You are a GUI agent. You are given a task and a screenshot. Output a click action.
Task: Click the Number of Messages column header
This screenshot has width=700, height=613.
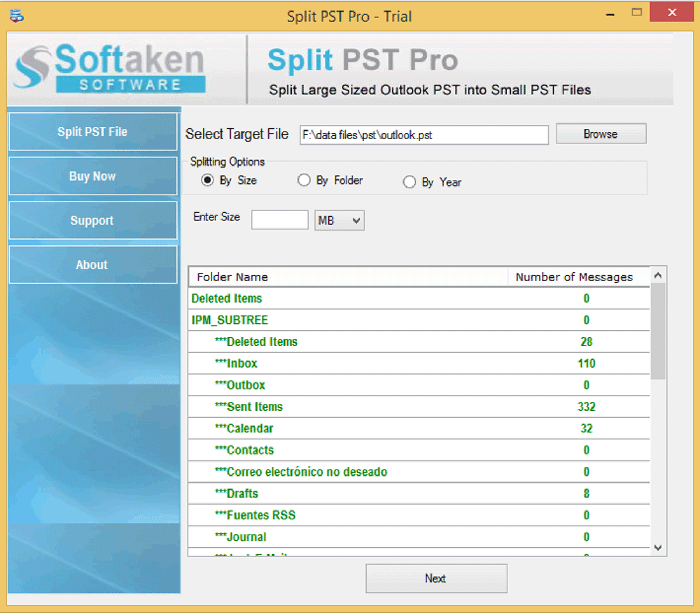(x=574, y=277)
